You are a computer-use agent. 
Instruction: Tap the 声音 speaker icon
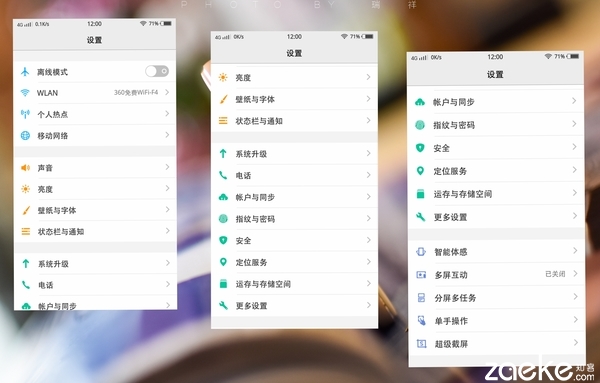point(25,168)
